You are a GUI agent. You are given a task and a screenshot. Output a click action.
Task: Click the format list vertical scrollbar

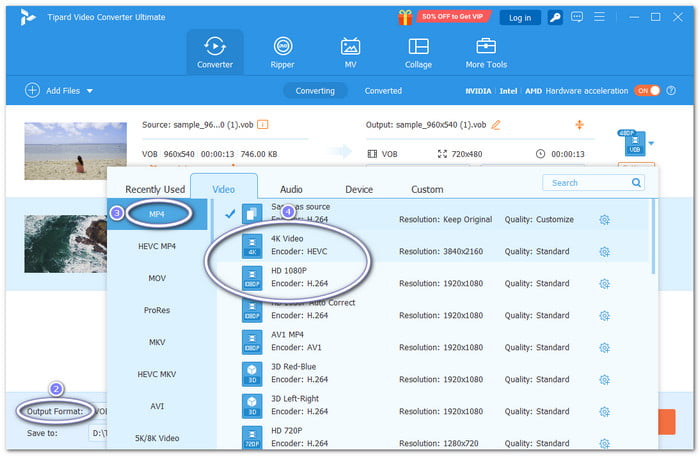pos(653,237)
